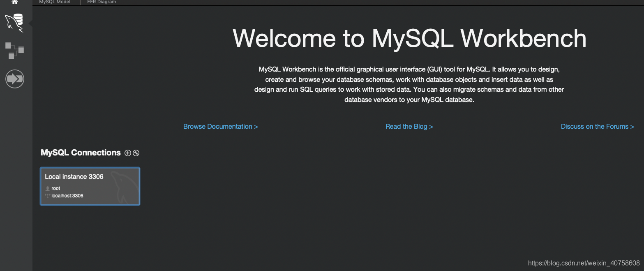The height and width of the screenshot is (271, 644).
Task: Add a new MySQL connection with plus icon
Action: click(128, 153)
